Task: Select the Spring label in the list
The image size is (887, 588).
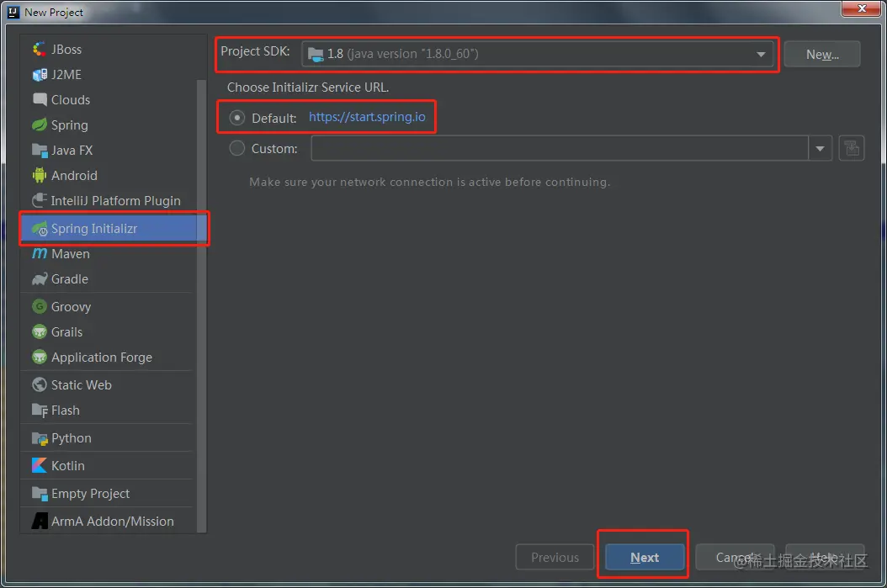Action: [x=70, y=125]
